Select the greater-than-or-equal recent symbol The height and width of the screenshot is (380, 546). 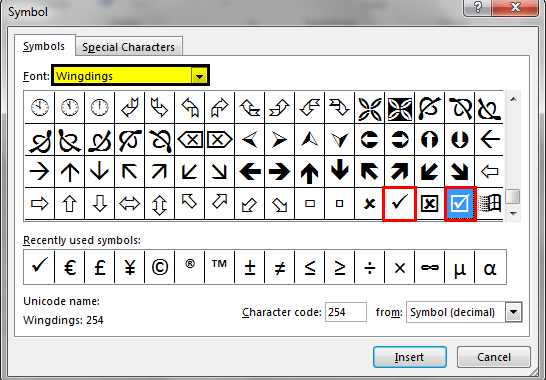point(340,267)
